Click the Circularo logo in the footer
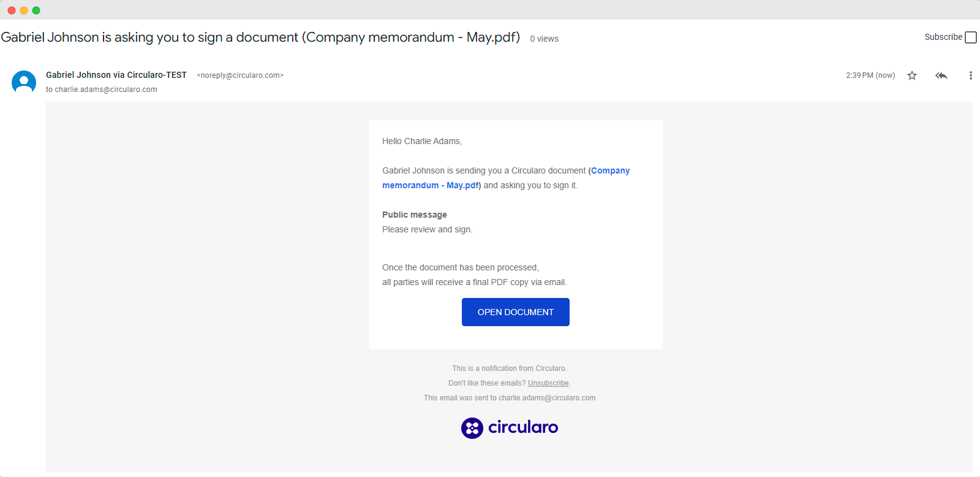980x477 pixels. 509,428
